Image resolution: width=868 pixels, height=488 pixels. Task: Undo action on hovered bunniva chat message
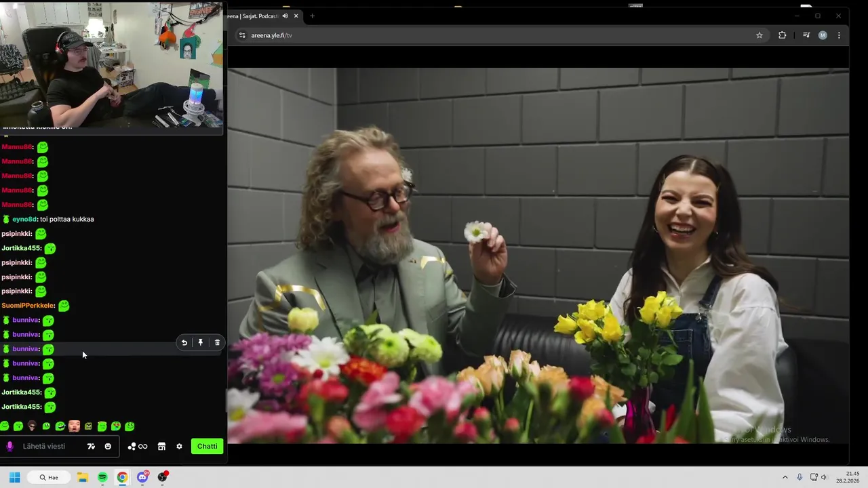[x=184, y=343]
